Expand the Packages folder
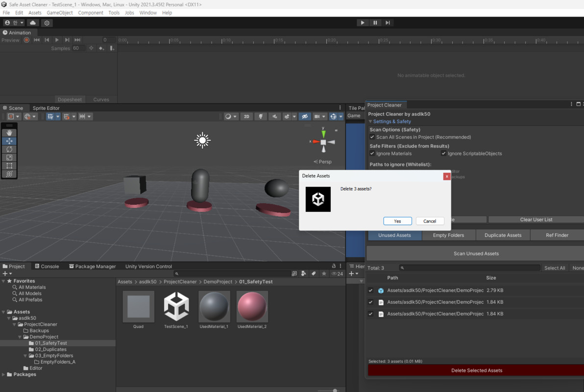 tap(3, 374)
